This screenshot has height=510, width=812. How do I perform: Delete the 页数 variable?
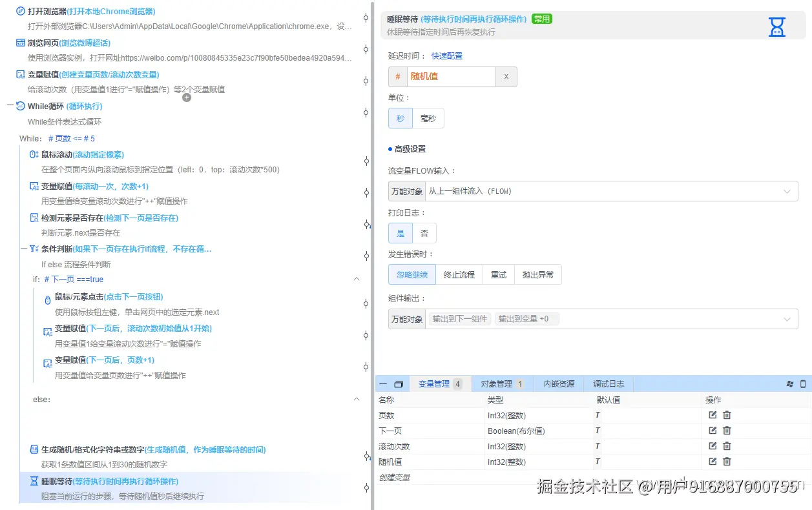pos(727,415)
